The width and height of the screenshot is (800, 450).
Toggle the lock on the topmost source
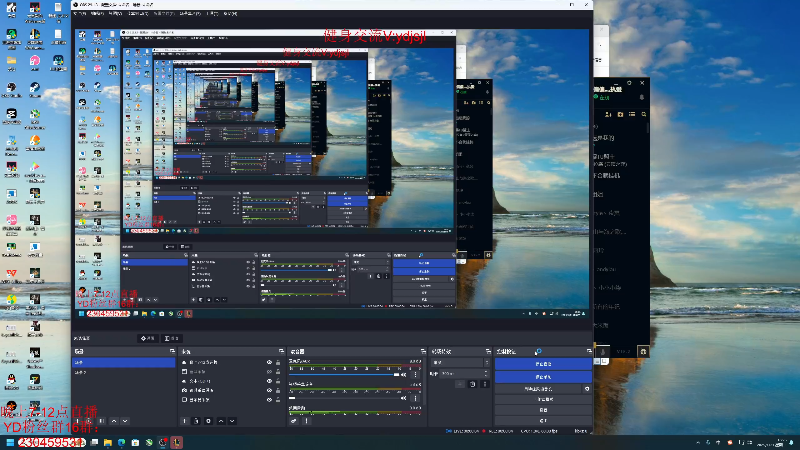[278, 362]
